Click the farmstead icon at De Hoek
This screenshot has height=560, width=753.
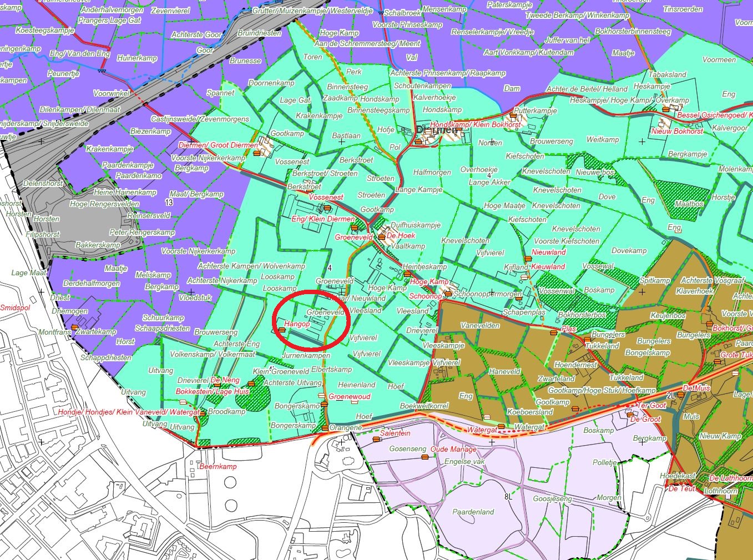click(x=382, y=237)
